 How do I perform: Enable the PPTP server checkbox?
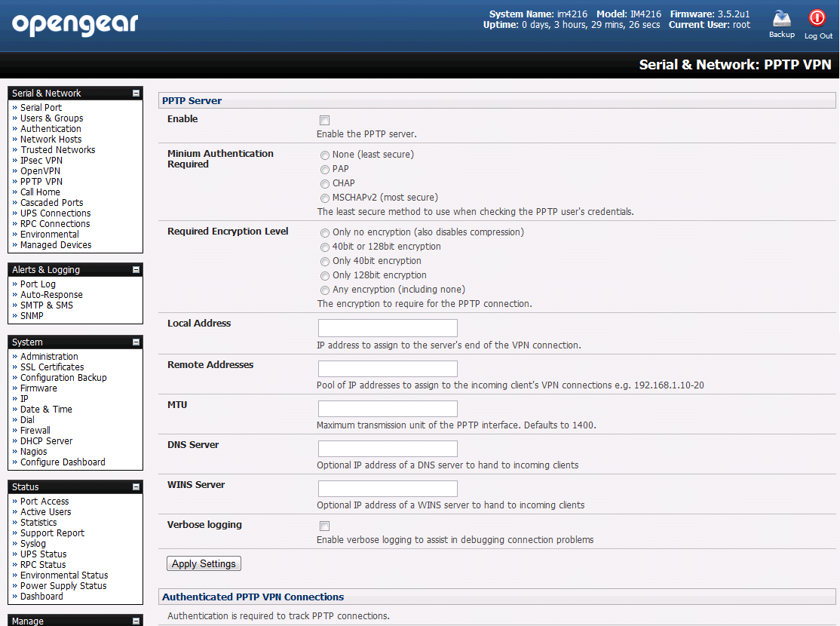pos(325,120)
